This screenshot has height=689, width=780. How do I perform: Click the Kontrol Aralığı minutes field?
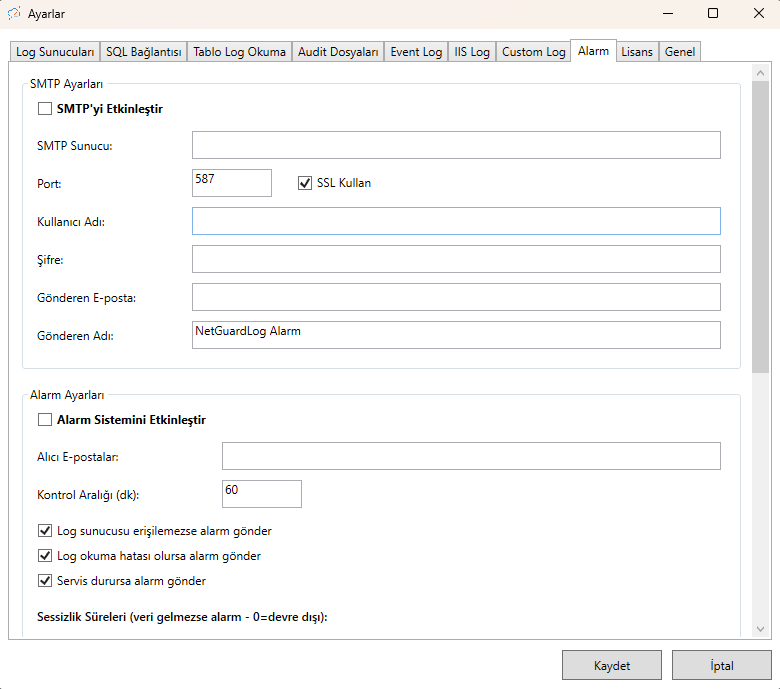(262, 494)
